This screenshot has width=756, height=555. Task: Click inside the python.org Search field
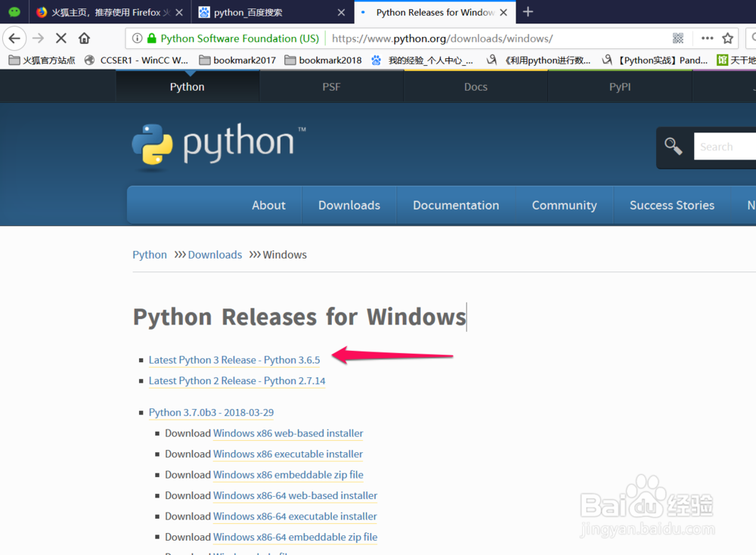coord(724,146)
